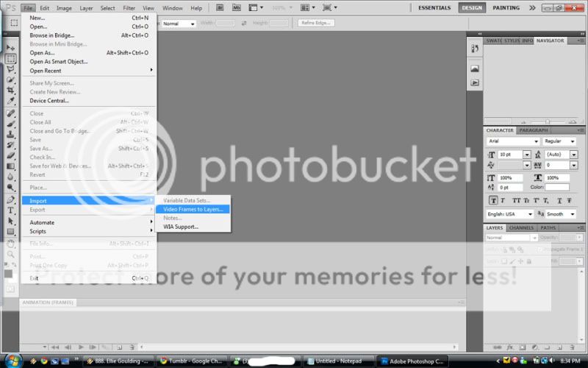
Task: Select the Horizontal Type tool
Action: [11, 210]
